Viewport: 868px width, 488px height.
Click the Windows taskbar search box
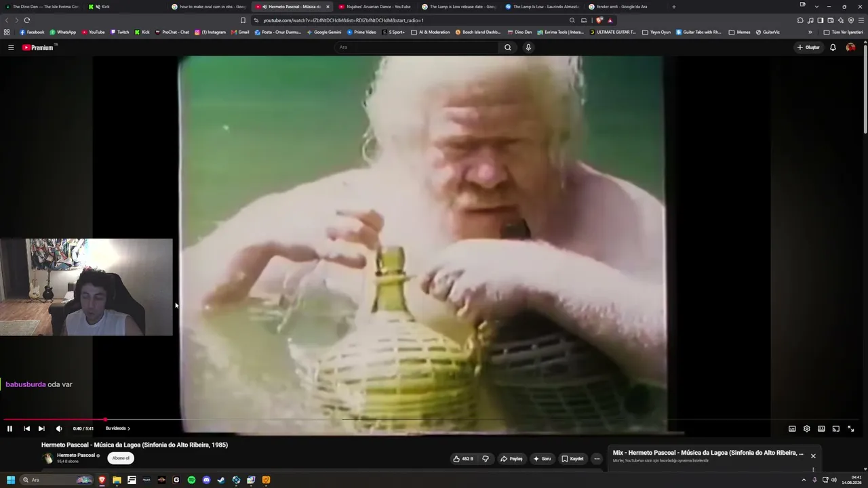coord(56,480)
